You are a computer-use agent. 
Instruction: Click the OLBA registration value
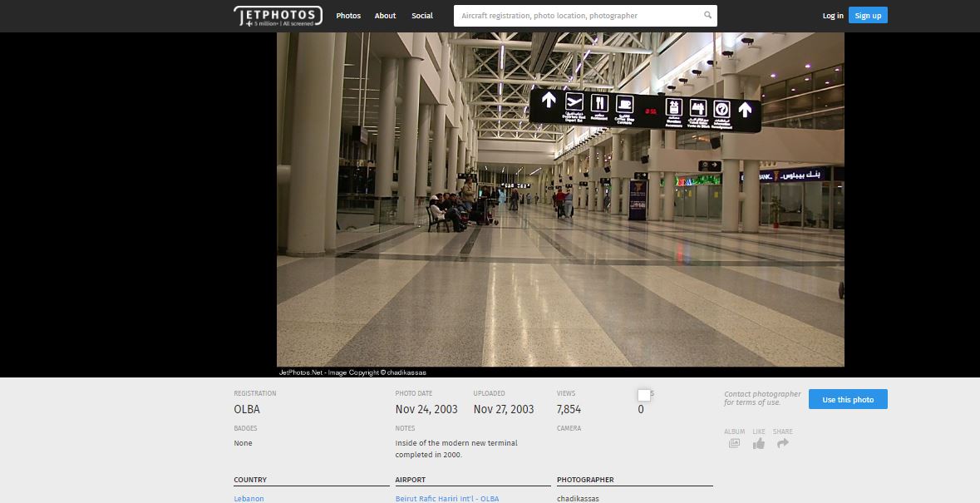pos(247,409)
